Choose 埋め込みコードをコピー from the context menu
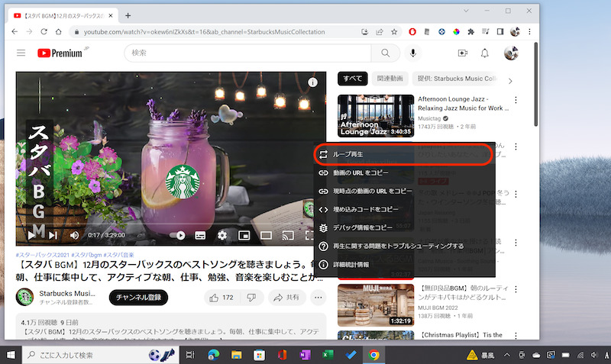This screenshot has width=611, height=364. [360, 209]
